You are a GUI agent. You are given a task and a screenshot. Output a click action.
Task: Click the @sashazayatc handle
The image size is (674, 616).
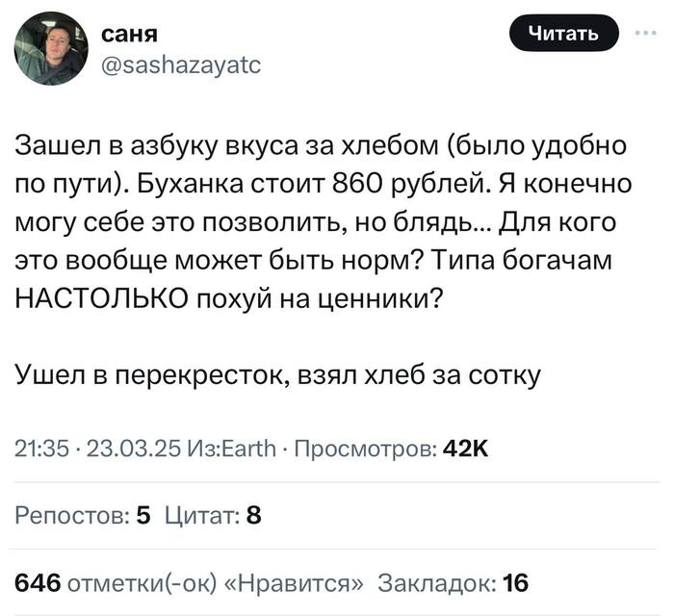[x=179, y=64]
